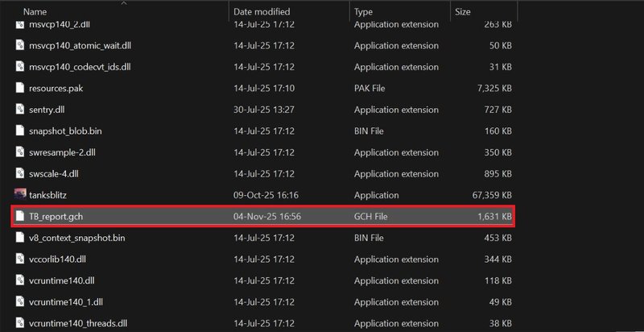644x332 pixels.
Task: Select the resources.pak file icon
Action: point(20,88)
